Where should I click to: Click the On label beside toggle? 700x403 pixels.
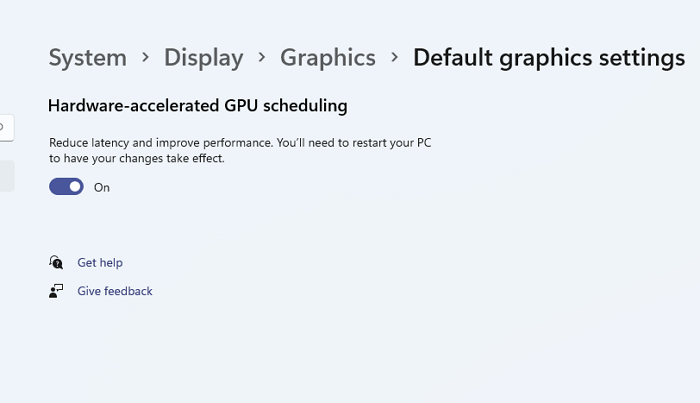click(x=102, y=187)
